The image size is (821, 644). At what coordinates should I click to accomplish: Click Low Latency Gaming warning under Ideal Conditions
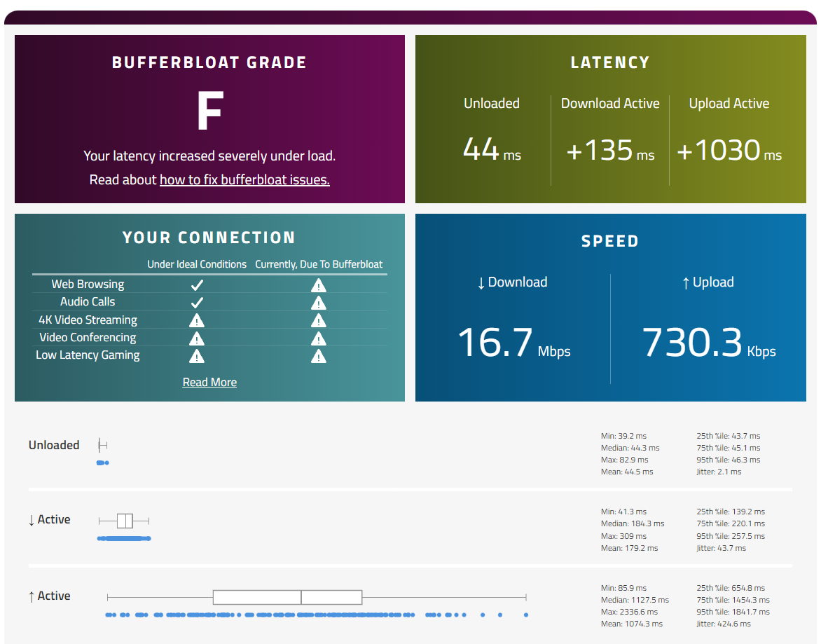point(197,355)
